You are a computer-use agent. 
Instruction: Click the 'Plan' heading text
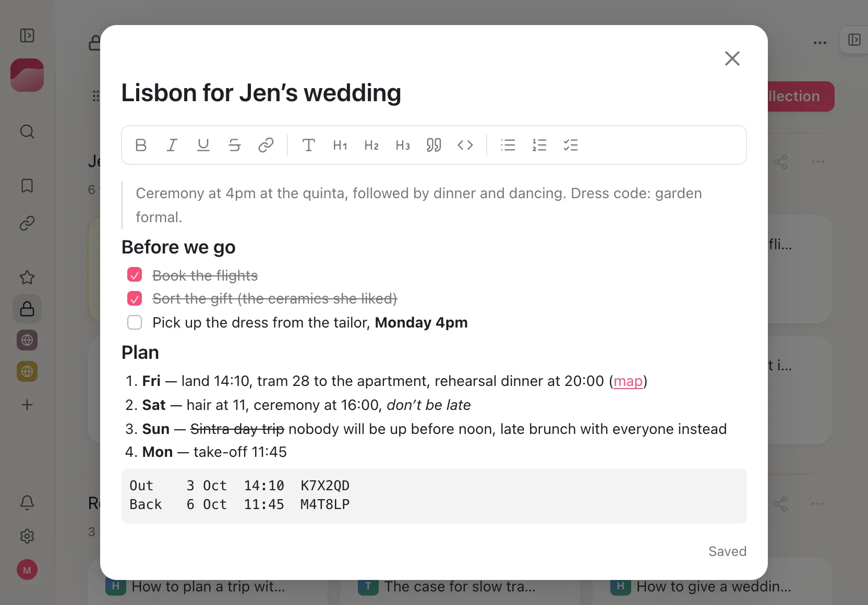[x=140, y=353]
